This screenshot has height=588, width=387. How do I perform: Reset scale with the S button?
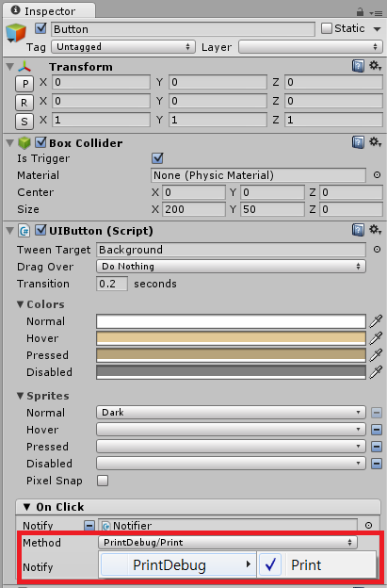click(x=24, y=122)
